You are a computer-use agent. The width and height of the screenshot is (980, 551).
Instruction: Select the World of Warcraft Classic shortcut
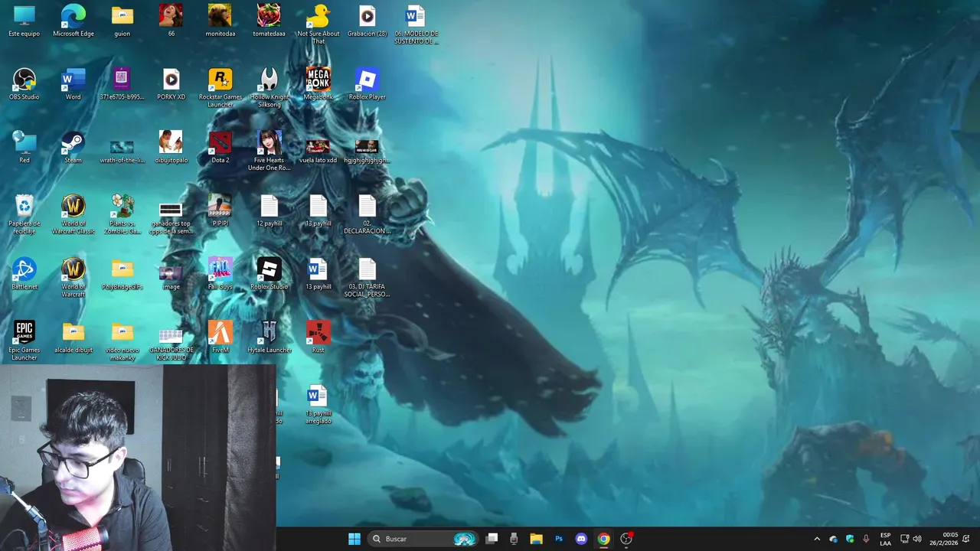point(73,214)
